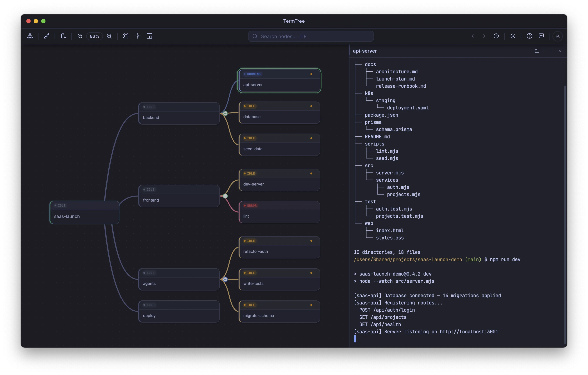Viewport: 588px width, 375px height.
Task: Click 'schema.prisma' in terminal output
Action: click(x=394, y=130)
